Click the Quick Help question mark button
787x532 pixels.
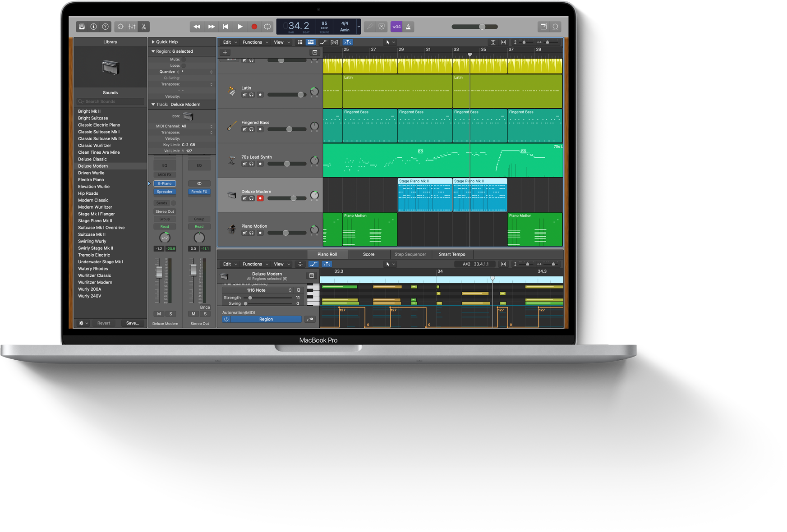(105, 27)
